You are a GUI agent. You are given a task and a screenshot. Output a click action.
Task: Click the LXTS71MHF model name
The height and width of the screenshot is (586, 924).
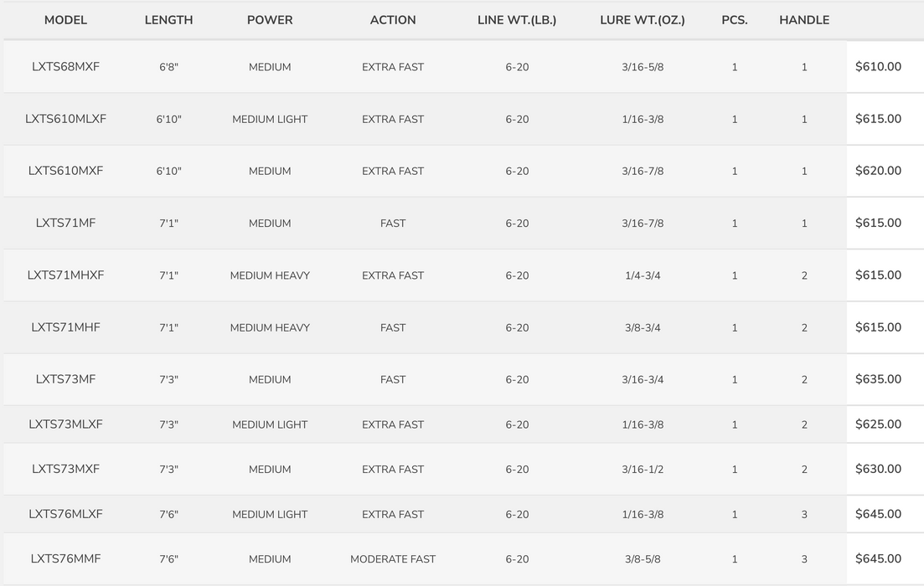click(65, 327)
